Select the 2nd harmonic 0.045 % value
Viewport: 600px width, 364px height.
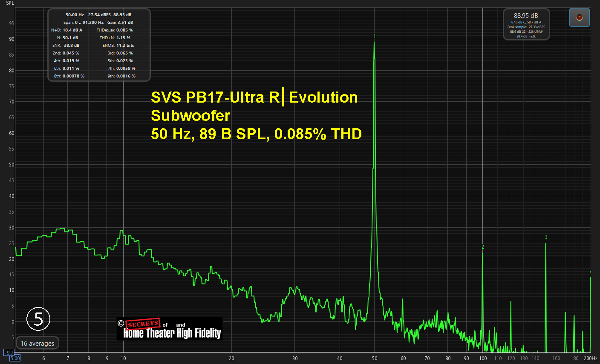(x=71, y=53)
